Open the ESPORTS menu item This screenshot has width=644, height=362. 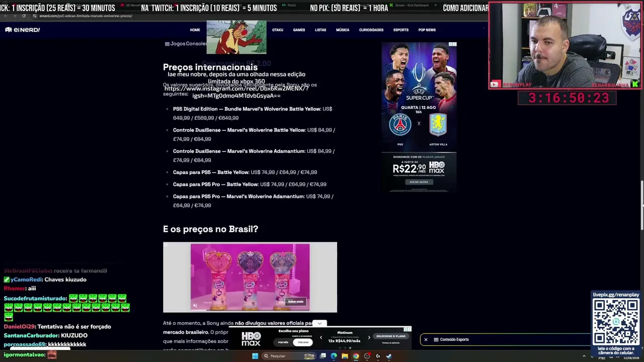click(x=401, y=30)
